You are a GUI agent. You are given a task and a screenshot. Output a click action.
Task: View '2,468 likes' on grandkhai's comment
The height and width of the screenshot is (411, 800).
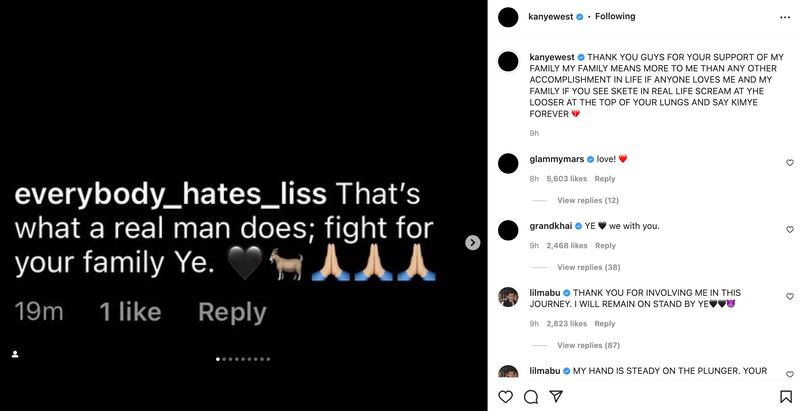pyautogui.click(x=565, y=245)
